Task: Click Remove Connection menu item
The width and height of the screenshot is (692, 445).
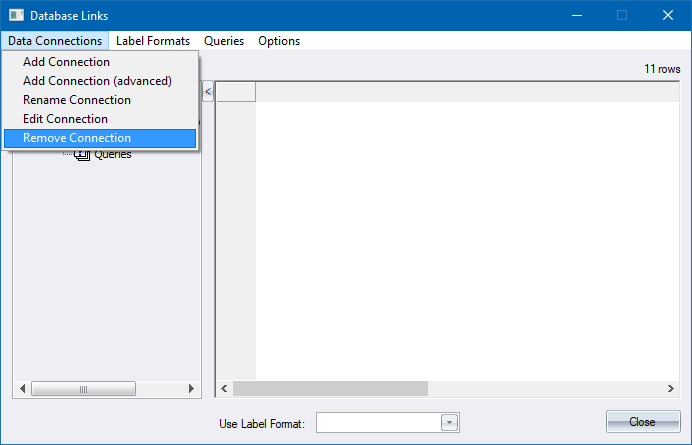Action: 77,138
